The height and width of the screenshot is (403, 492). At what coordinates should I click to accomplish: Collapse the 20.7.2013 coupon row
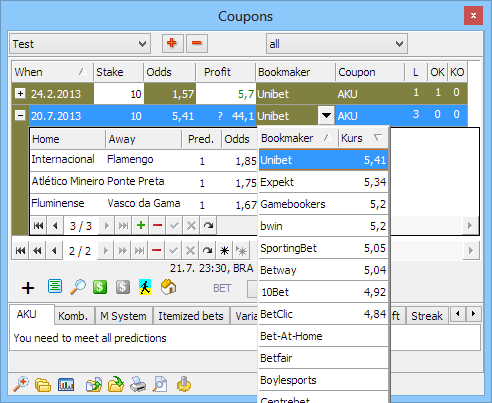20,116
